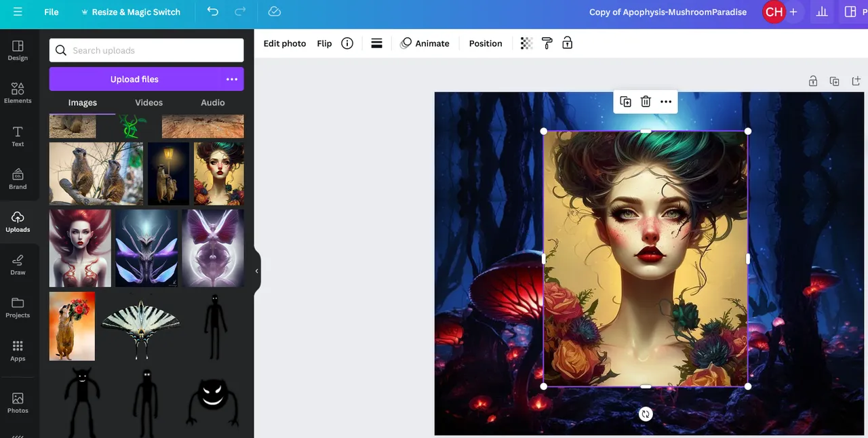
Task: Click the Upload files button
Action: pyautogui.click(x=134, y=79)
